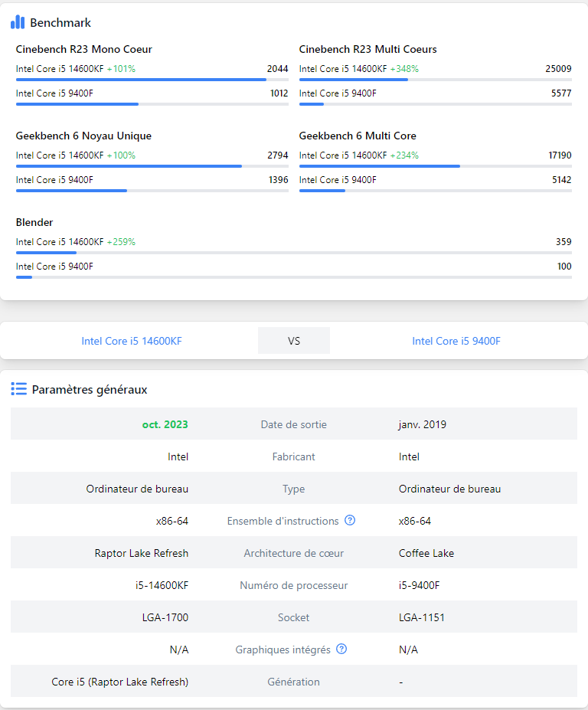Click help icon beside Graphiques intégrés
Screen dimensions: 588x710
tap(341, 649)
